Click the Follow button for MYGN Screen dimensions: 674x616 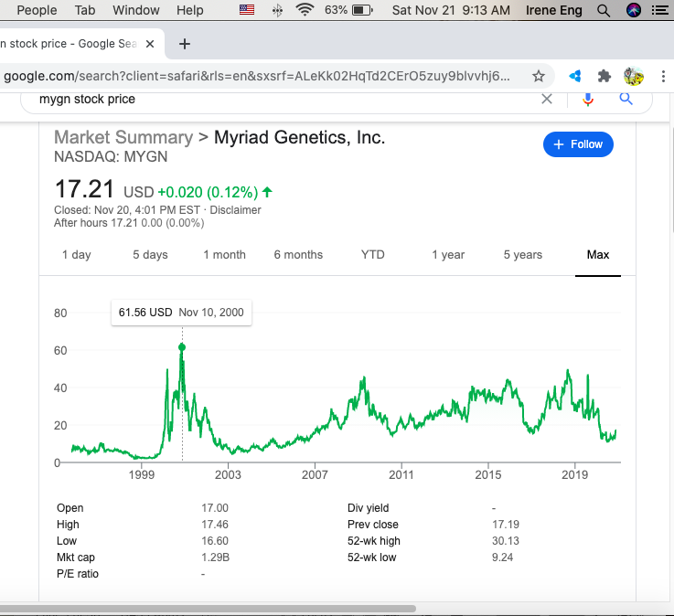tap(578, 144)
